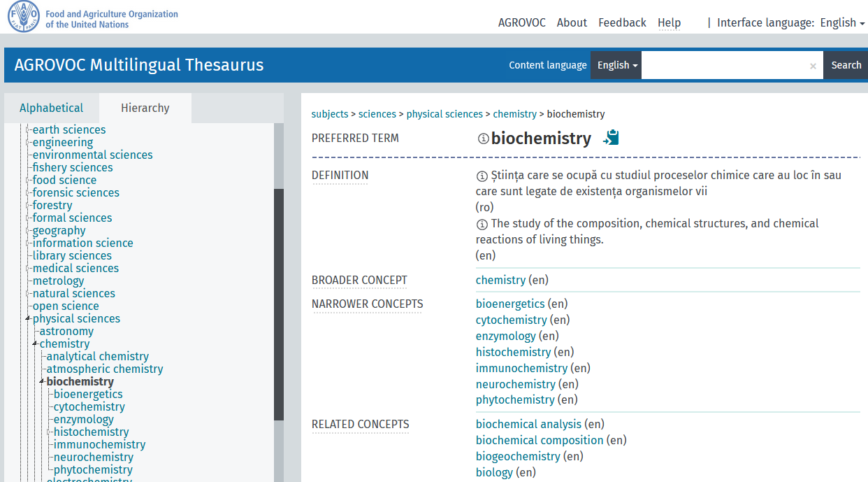Click the hierarchy tree scrollbar thumb

click(279, 304)
